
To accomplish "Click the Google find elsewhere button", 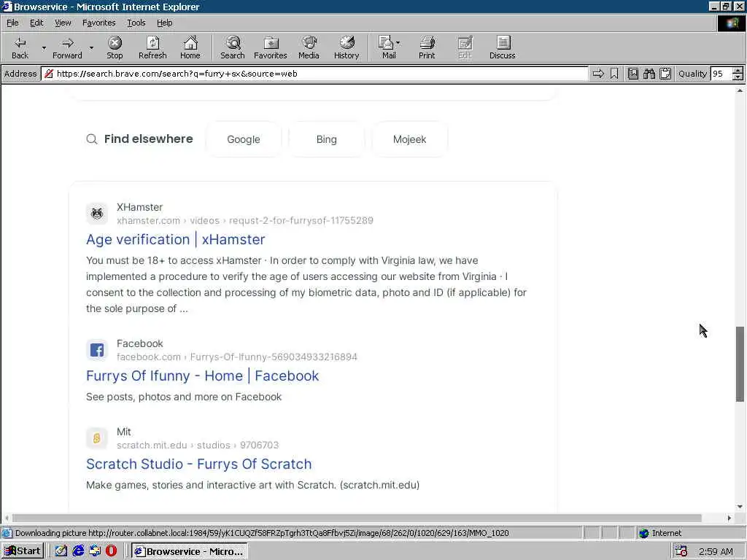I will coord(244,139).
